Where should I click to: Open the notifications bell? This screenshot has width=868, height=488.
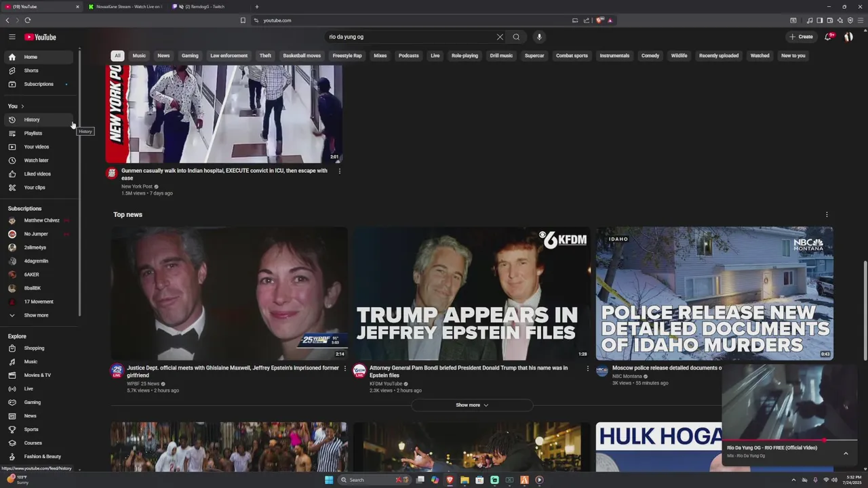click(828, 37)
